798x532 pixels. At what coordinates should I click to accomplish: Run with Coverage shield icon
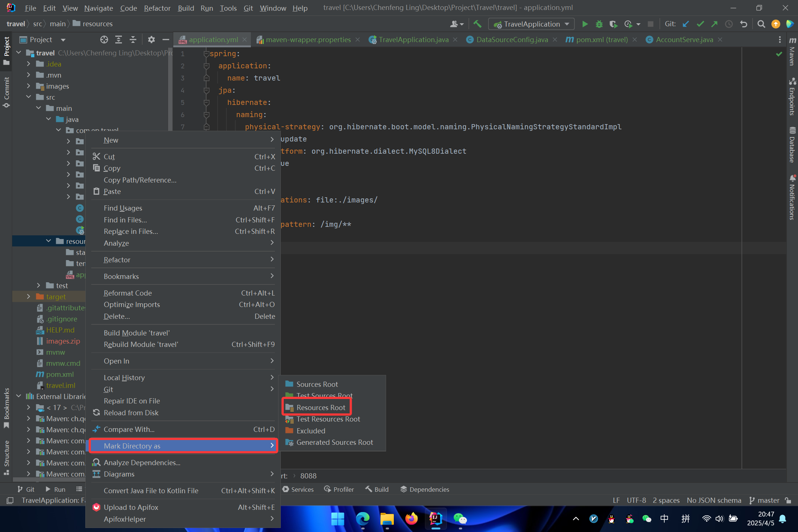click(613, 24)
